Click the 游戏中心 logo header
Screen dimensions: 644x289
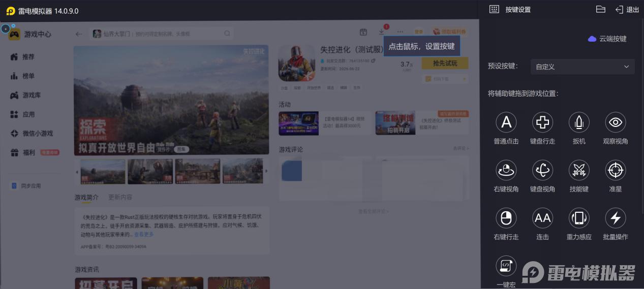[30, 34]
